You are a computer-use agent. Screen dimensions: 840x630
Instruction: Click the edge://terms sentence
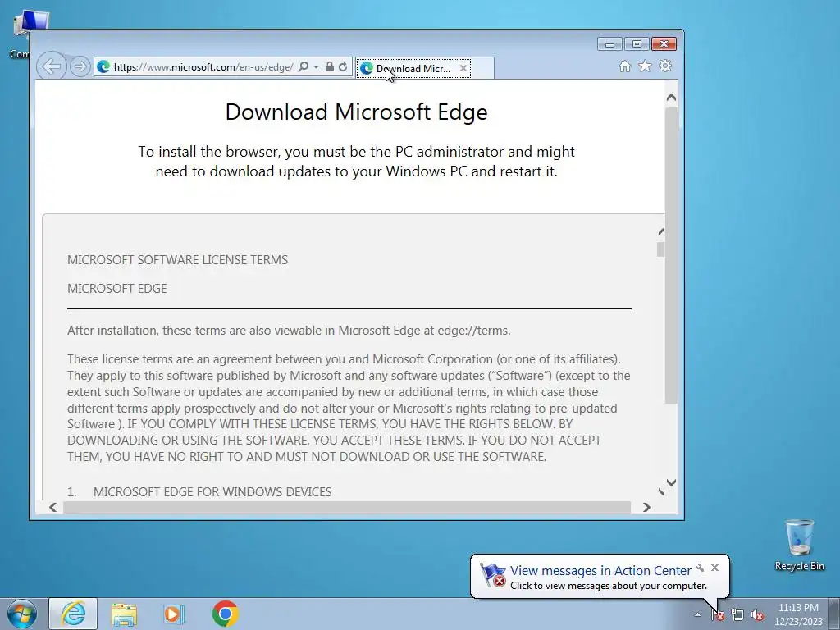coord(289,331)
